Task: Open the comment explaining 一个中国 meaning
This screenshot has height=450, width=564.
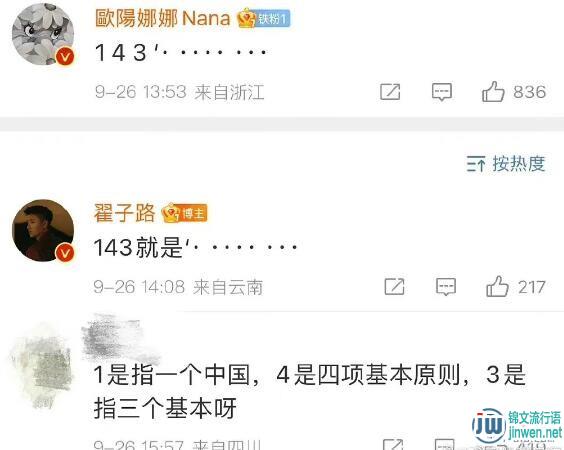Action: tap(309, 391)
